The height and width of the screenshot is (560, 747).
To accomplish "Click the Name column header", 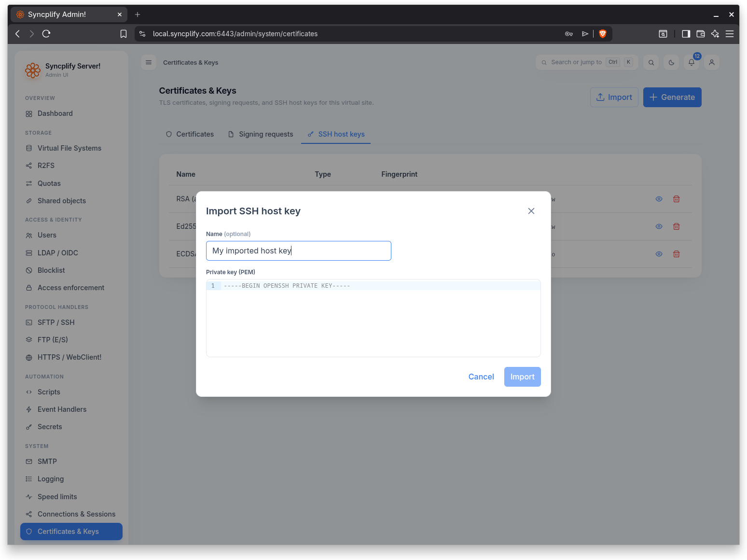I will click(x=186, y=174).
